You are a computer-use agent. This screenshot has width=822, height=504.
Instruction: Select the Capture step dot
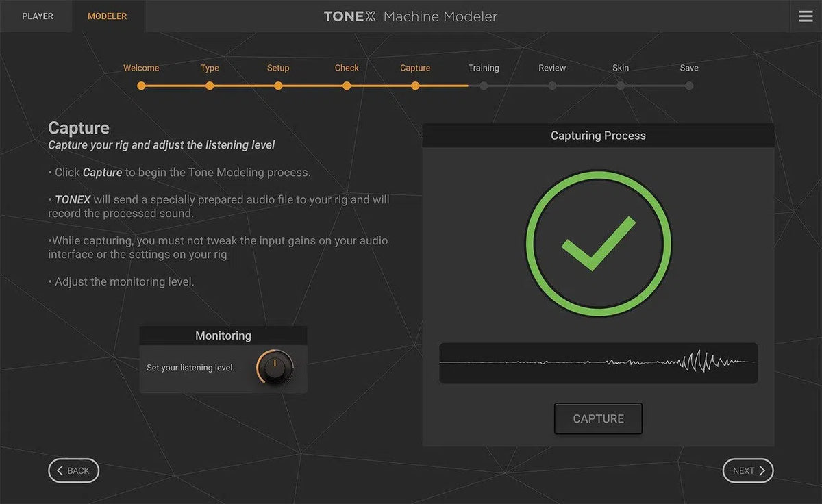pos(415,86)
